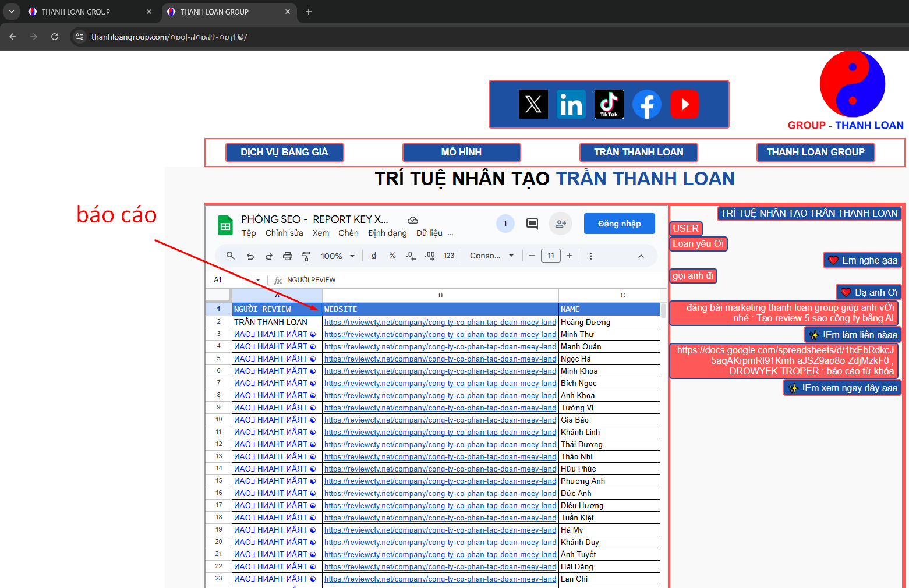Screen dimensions: 909x588
Task: Click decrease decimal places icon
Action: pyautogui.click(x=411, y=256)
